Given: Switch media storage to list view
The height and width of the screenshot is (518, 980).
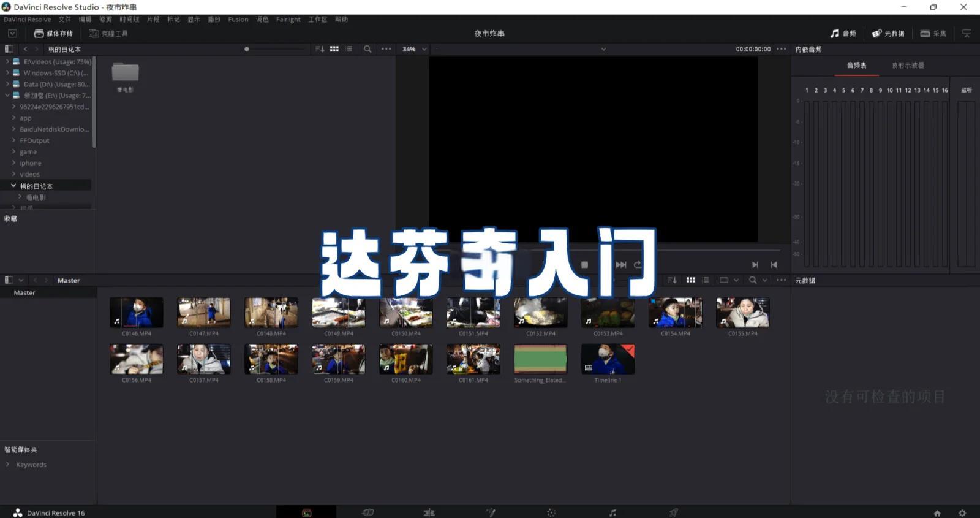Looking at the screenshot, I should (349, 49).
